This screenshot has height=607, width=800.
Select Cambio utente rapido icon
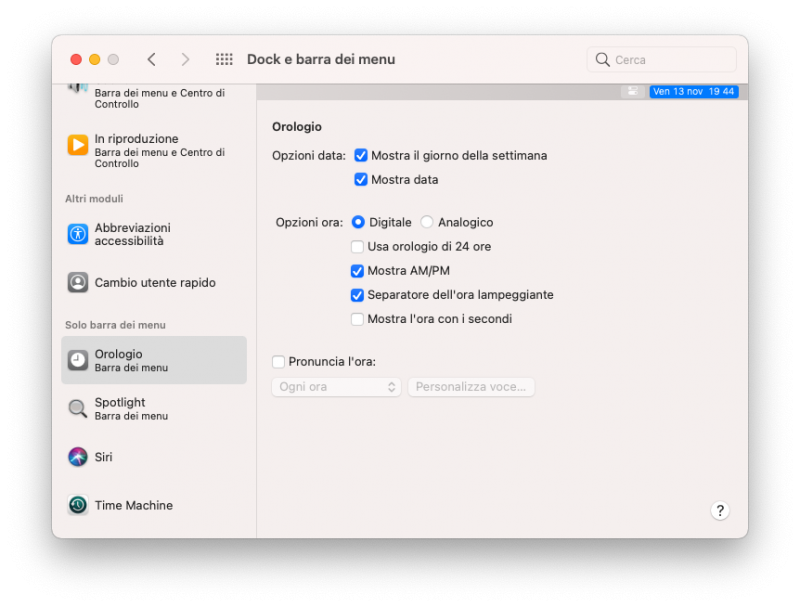[x=78, y=282]
